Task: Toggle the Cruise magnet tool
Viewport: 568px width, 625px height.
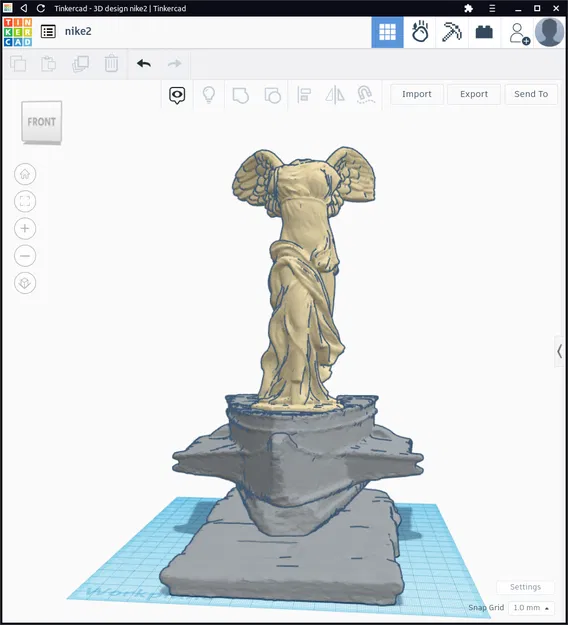Action: 365,95
